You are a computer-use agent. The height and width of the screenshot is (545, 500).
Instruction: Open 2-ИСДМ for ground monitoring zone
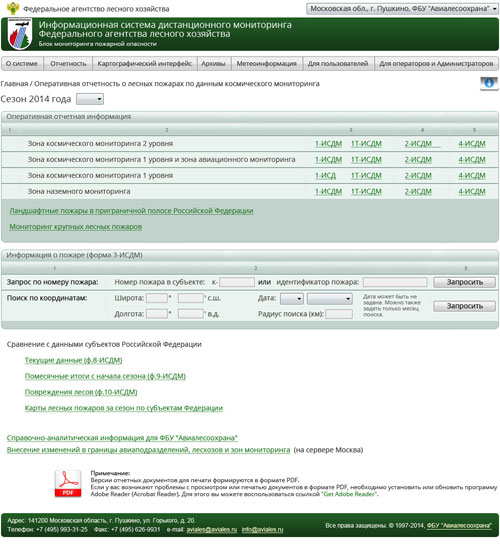pos(418,192)
